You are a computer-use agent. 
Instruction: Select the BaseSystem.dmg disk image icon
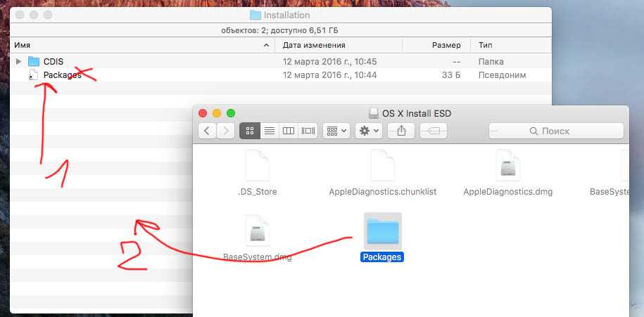click(x=258, y=231)
